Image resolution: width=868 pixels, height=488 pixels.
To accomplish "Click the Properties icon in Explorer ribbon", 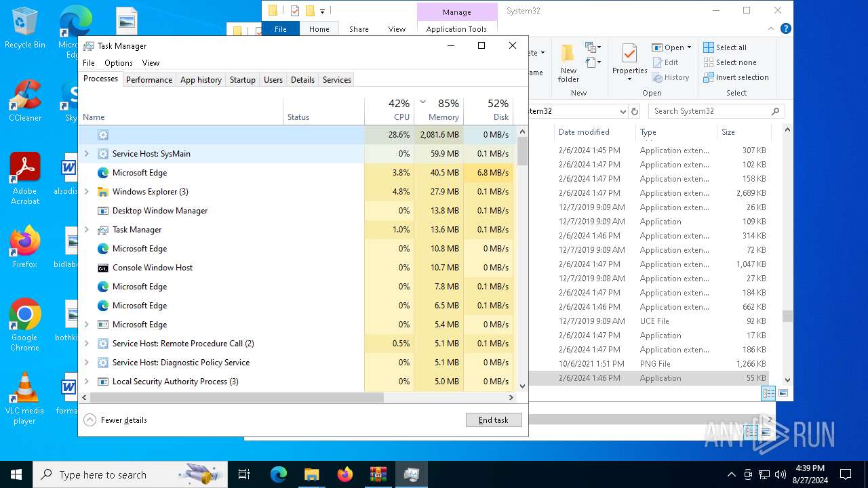I will click(x=630, y=61).
